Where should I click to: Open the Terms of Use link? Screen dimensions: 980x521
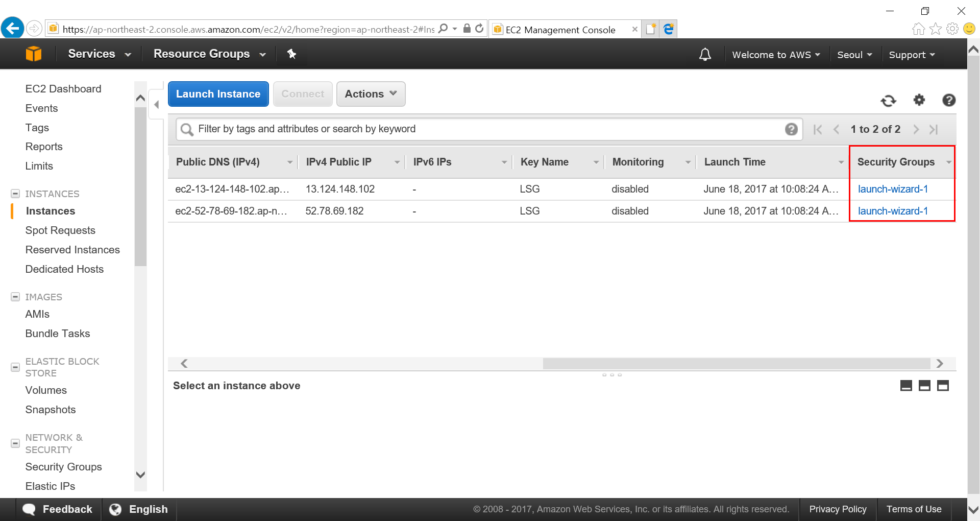click(914, 509)
